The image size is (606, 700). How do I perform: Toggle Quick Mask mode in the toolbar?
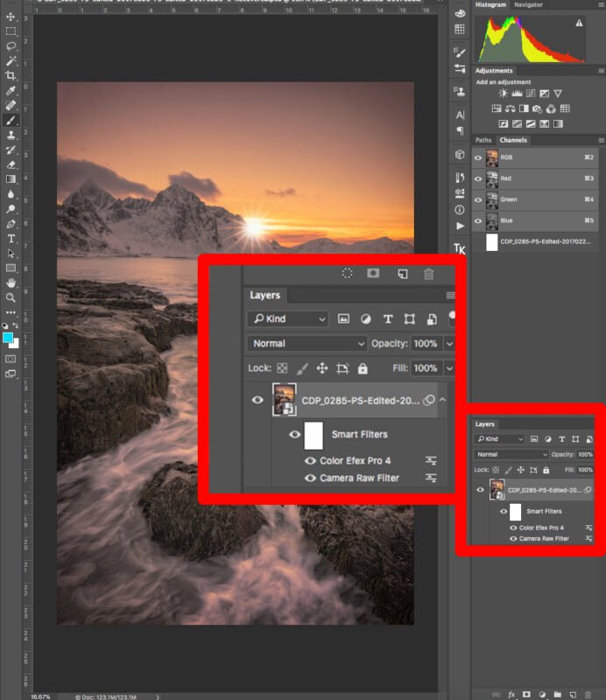[x=11, y=359]
